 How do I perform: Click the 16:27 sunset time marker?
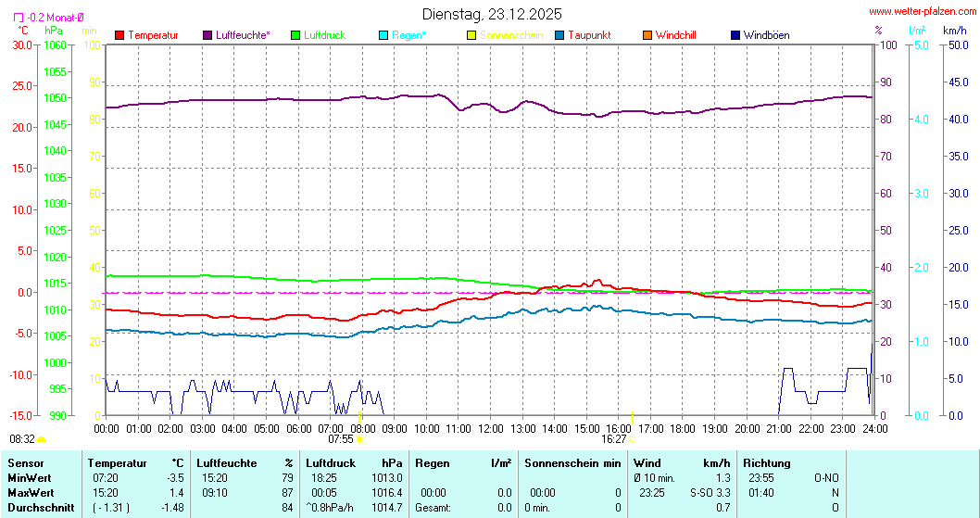click(x=613, y=439)
